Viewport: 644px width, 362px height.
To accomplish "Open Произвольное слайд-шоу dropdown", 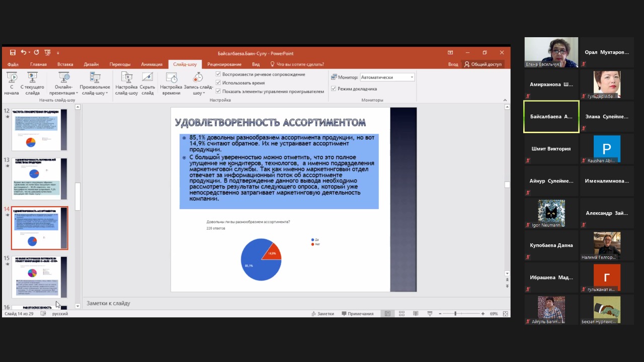I will coord(95,83).
